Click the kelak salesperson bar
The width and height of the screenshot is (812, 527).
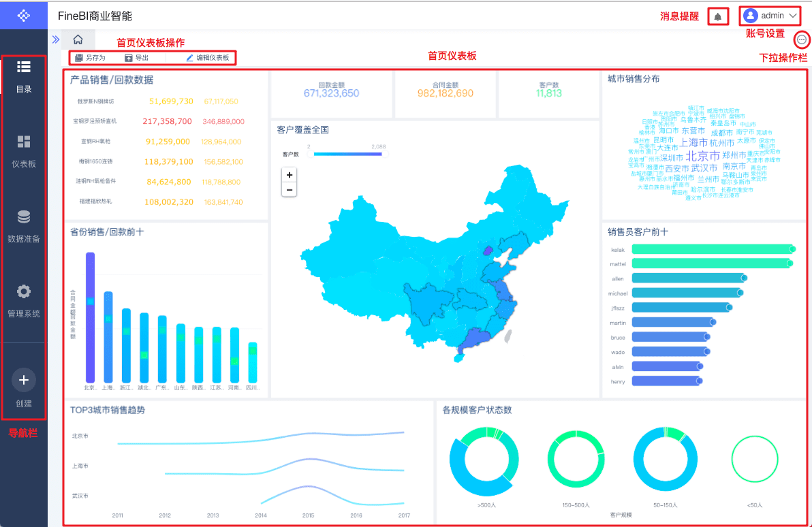pyautogui.click(x=714, y=249)
